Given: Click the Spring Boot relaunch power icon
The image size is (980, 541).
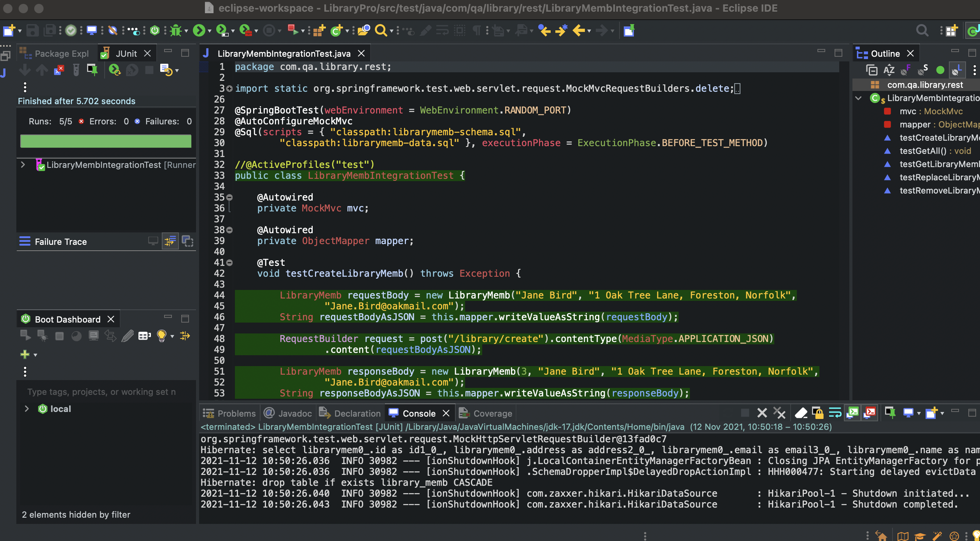Looking at the screenshot, I should coord(155,30).
